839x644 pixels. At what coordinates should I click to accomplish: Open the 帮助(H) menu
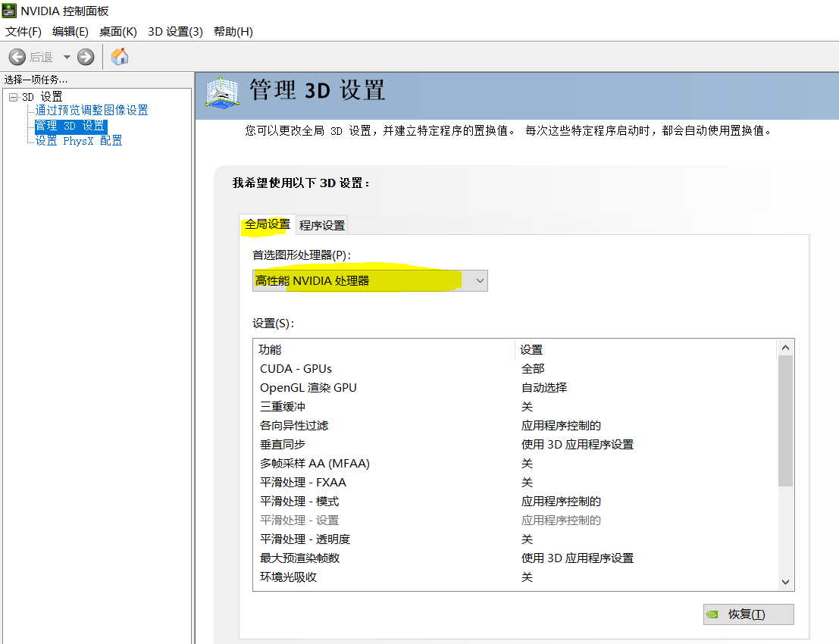click(x=233, y=32)
